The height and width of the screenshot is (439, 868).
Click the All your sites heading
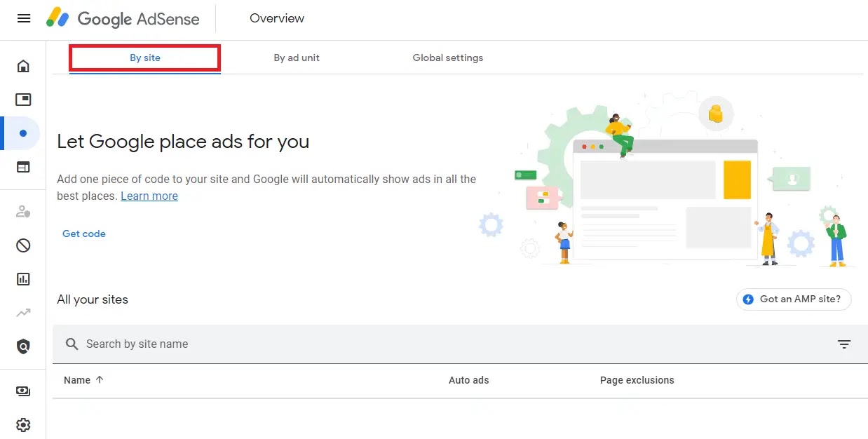click(x=93, y=299)
